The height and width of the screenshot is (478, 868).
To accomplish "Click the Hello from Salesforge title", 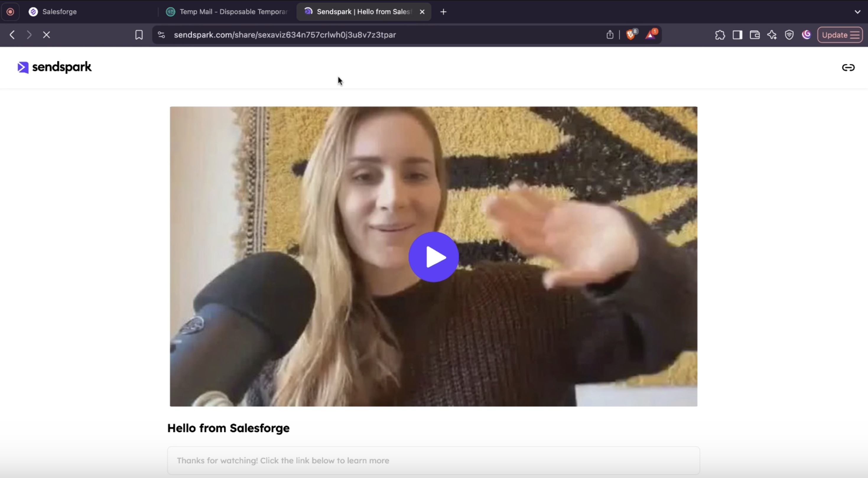I will [x=228, y=428].
